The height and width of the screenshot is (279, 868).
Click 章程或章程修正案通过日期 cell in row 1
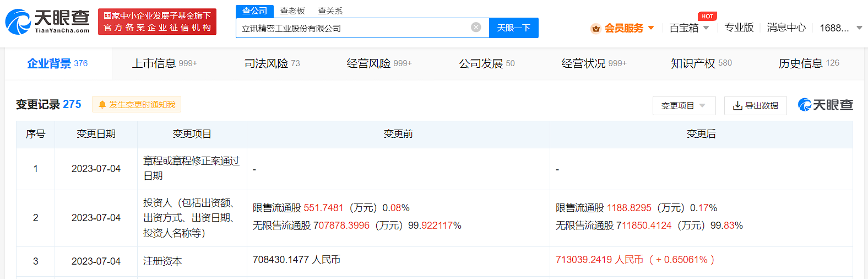192,168
